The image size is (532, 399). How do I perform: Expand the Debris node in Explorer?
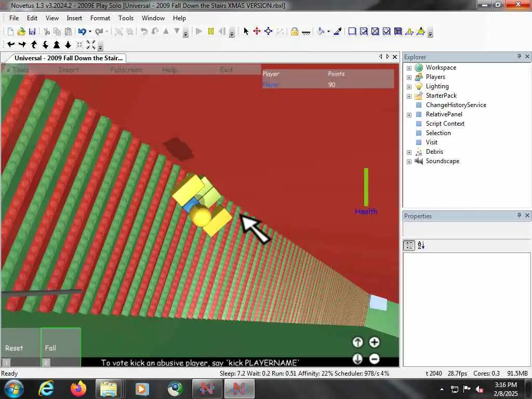[x=409, y=152]
